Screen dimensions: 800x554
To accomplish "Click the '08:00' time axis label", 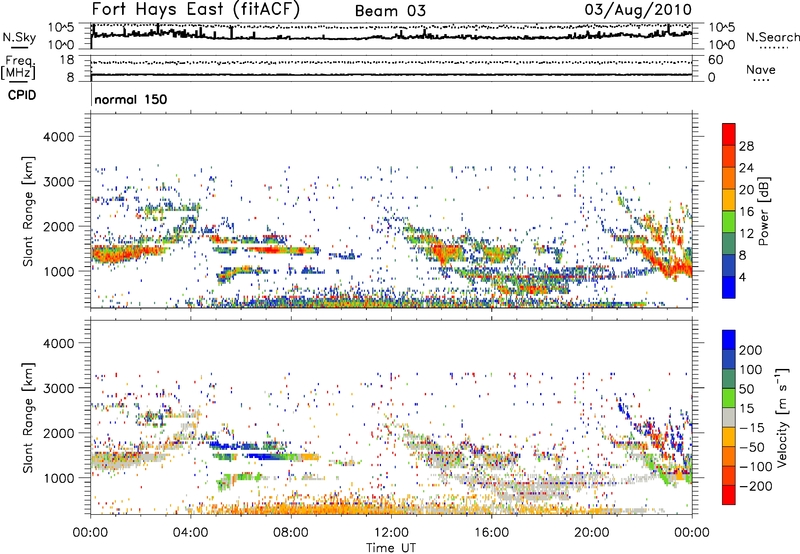I will 291,533.
